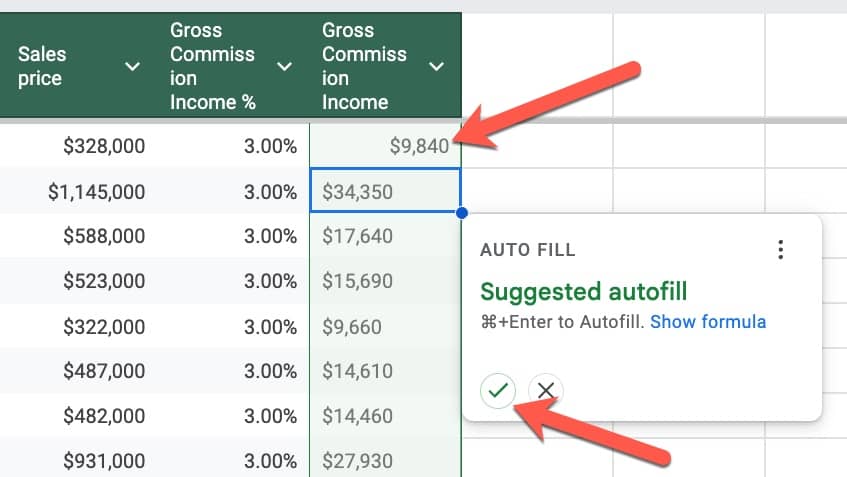Click the blue fill handle on selected cell
Viewport: 847px width, 477px height.
point(461,213)
